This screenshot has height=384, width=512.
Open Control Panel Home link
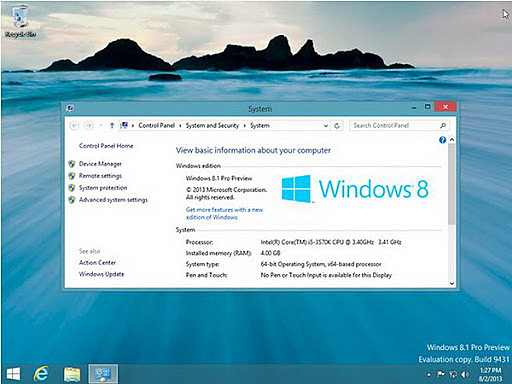[x=106, y=146]
